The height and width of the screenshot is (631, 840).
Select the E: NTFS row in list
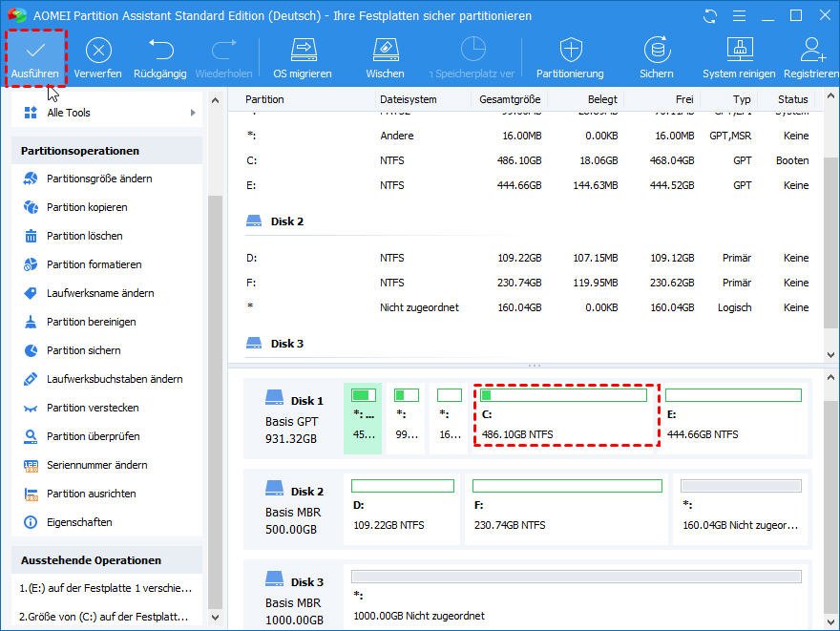tap(527, 185)
